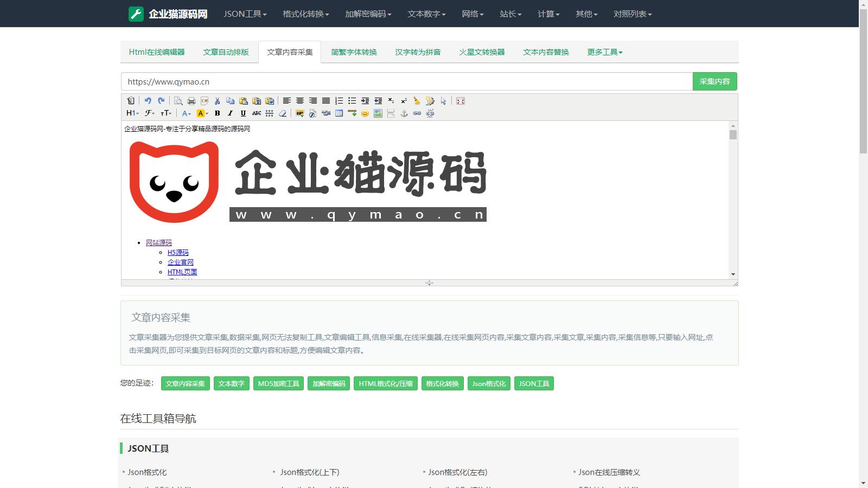Open the font family dropdown
Viewport: 868px width, 488px height.
[x=149, y=113]
